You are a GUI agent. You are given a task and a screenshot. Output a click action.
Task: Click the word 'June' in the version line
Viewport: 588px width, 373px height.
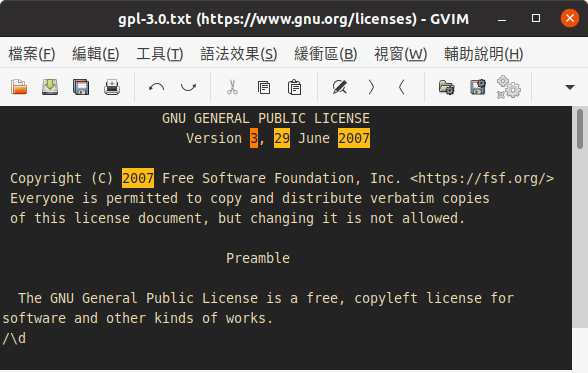314,138
